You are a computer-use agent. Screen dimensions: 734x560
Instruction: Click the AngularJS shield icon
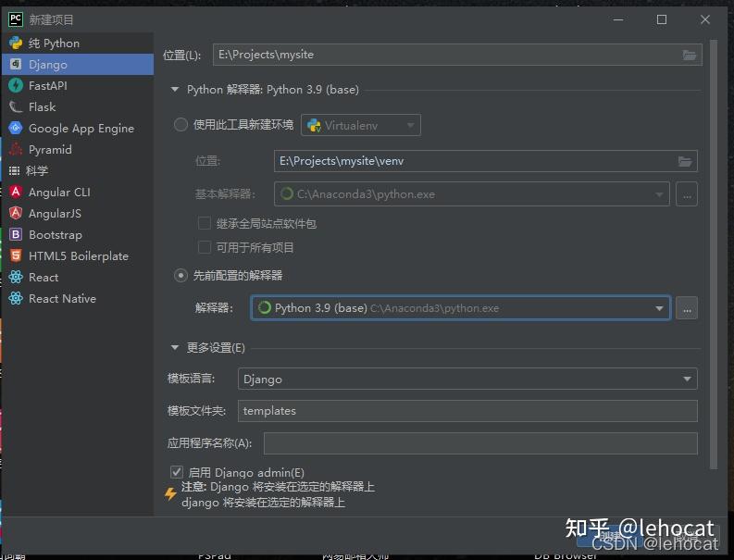pos(16,213)
